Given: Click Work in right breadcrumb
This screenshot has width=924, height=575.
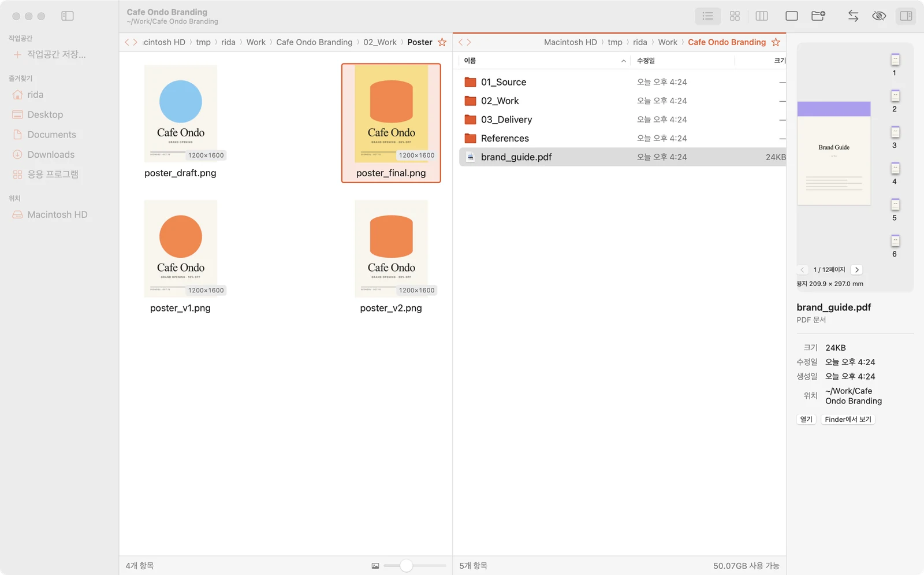Looking at the screenshot, I should (668, 42).
